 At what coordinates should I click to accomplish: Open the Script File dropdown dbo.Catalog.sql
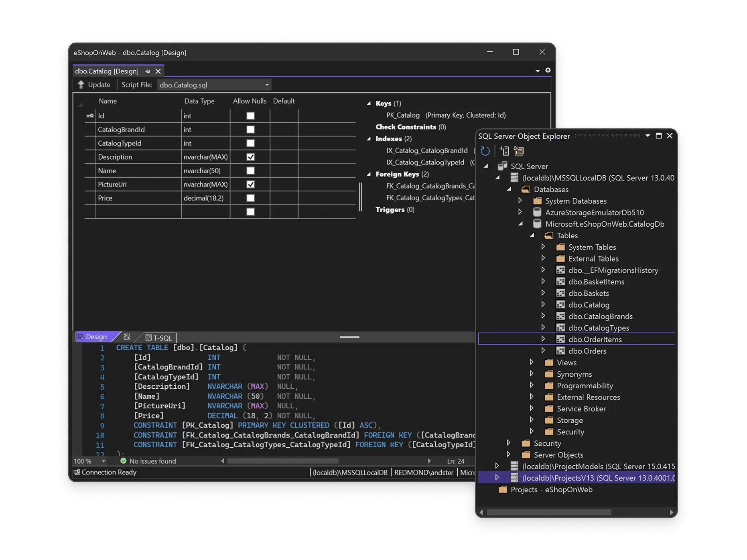(x=214, y=85)
